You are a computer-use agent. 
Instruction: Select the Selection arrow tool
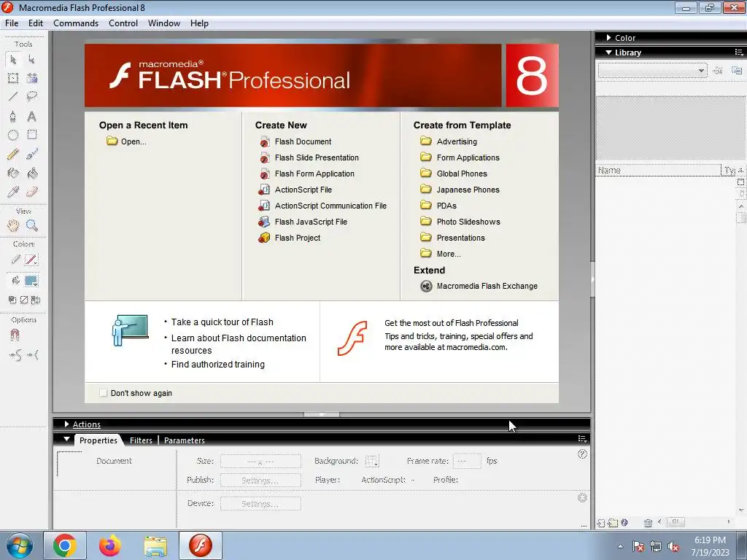(x=13, y=60)
